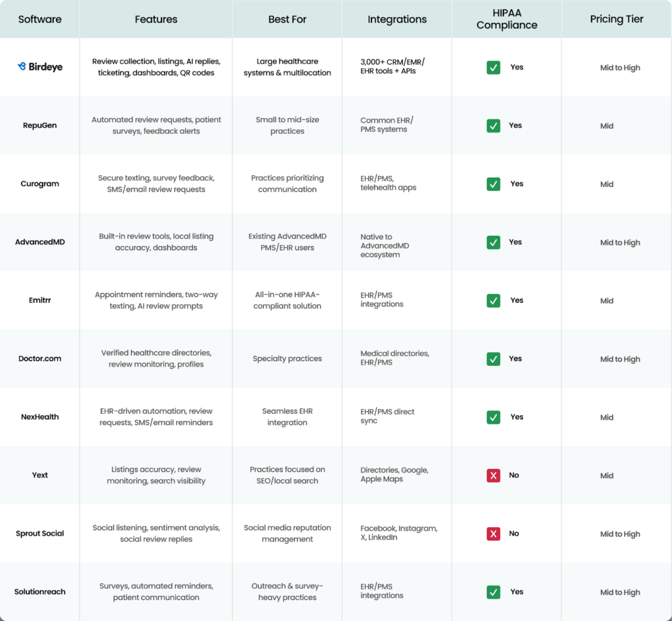The height and width of the screenshot is (621, 672).
Task: Click Sprout Social's red X icon
Action: point(493,534)
